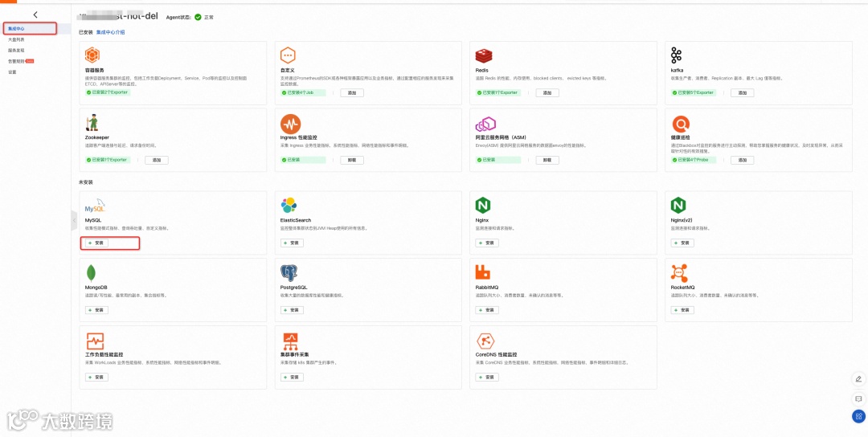Click the RocketMQ logo
The height and width of the screenshot is (437, 868).
coord(678,273)
